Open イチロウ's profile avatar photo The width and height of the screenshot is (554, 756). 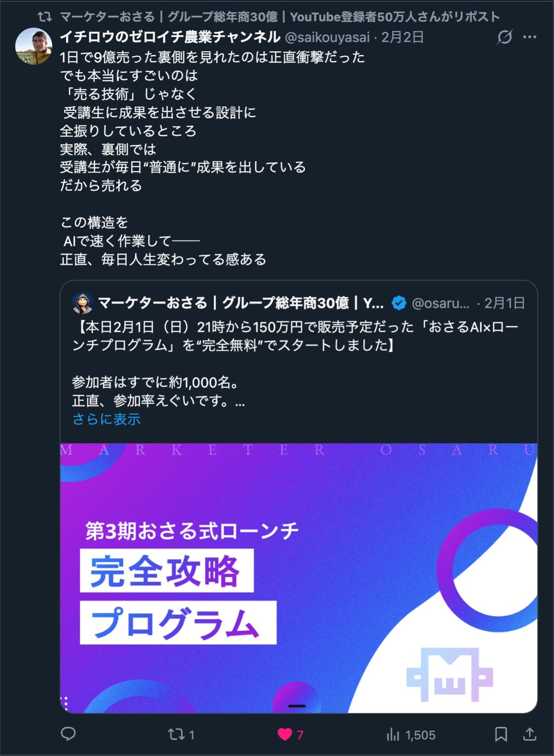34,46
